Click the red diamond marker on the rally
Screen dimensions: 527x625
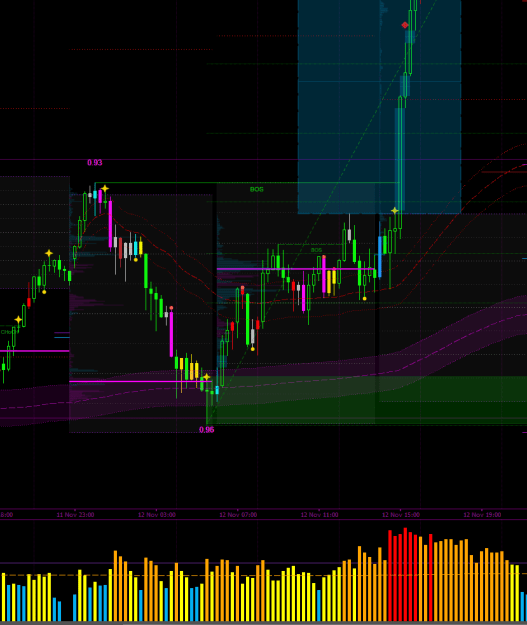(405, 25)
